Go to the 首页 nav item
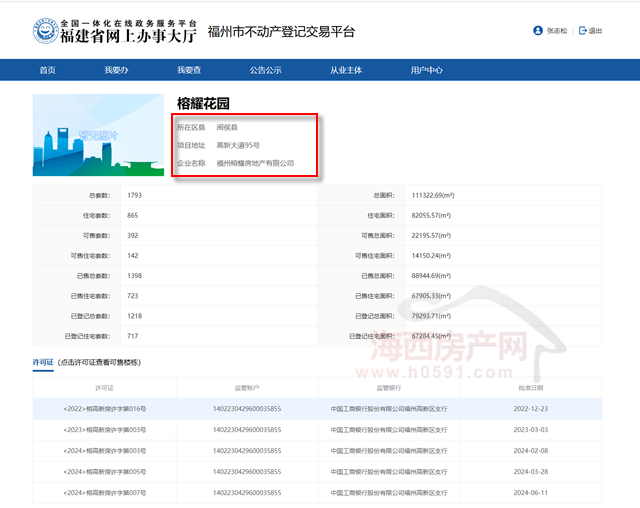The image size is (640, 508). [47, 70]
